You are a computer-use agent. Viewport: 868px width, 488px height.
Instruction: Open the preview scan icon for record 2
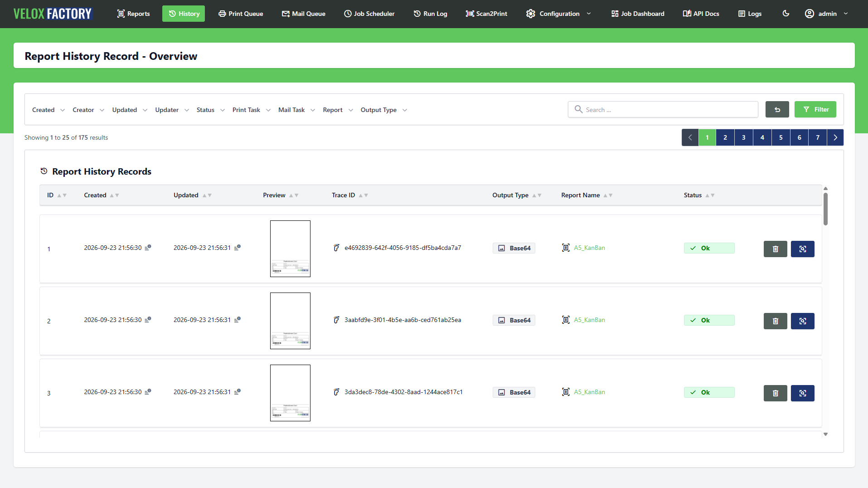[x=802, y=321]
